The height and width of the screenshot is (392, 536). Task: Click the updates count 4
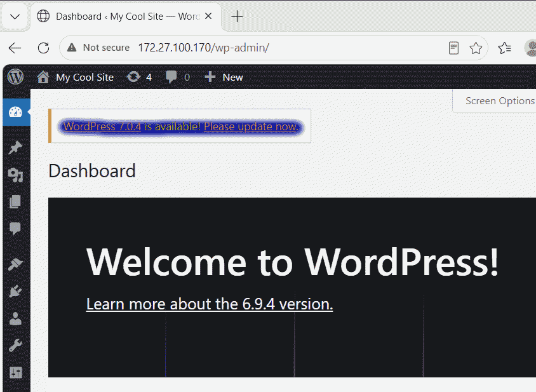coord(149,78)
